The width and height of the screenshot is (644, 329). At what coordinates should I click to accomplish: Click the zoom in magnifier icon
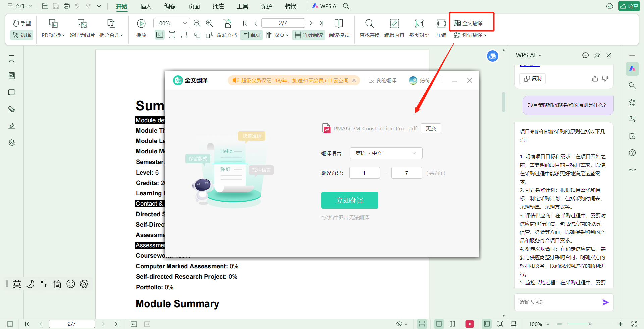[x=209, y=23]
